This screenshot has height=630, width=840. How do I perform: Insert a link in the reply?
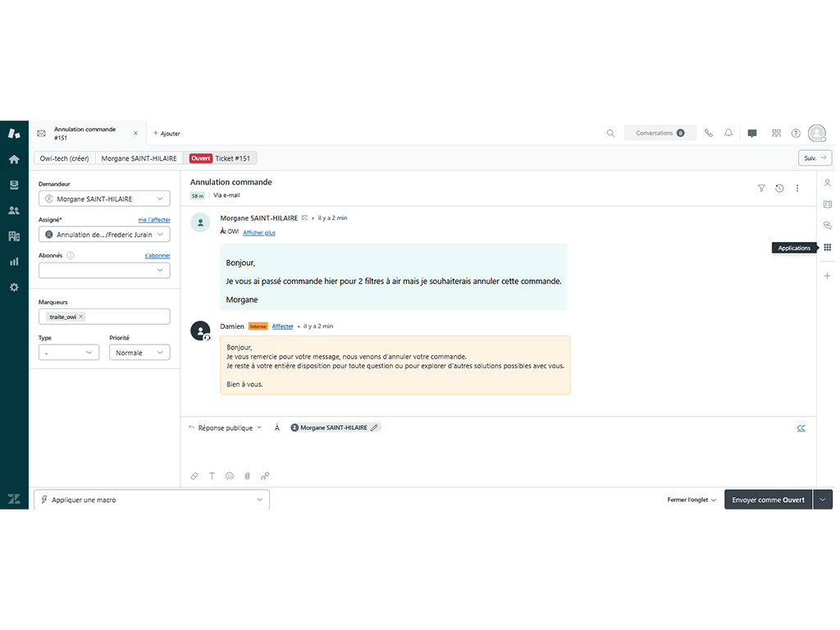tap(264, 476)
